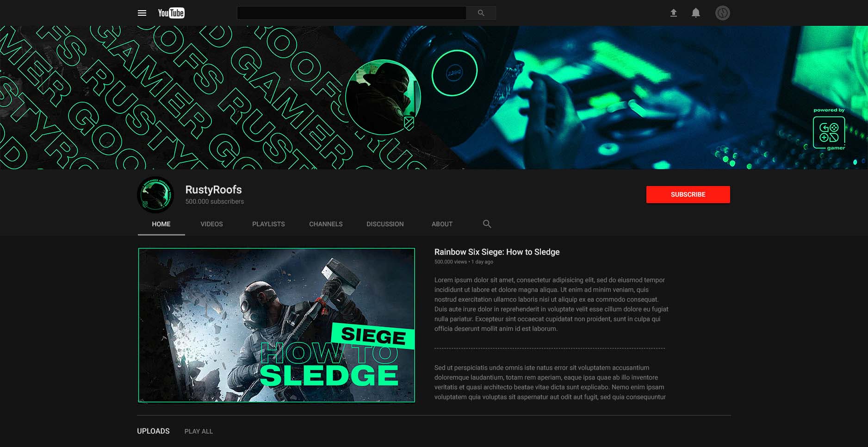Open the Rainbow Six Siege: How to Sledge title
This screenshot has width=868, height=447.
[497, 252]
